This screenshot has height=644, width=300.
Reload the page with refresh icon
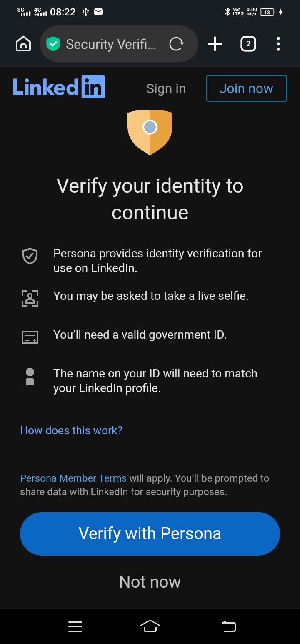click(176, 44)
